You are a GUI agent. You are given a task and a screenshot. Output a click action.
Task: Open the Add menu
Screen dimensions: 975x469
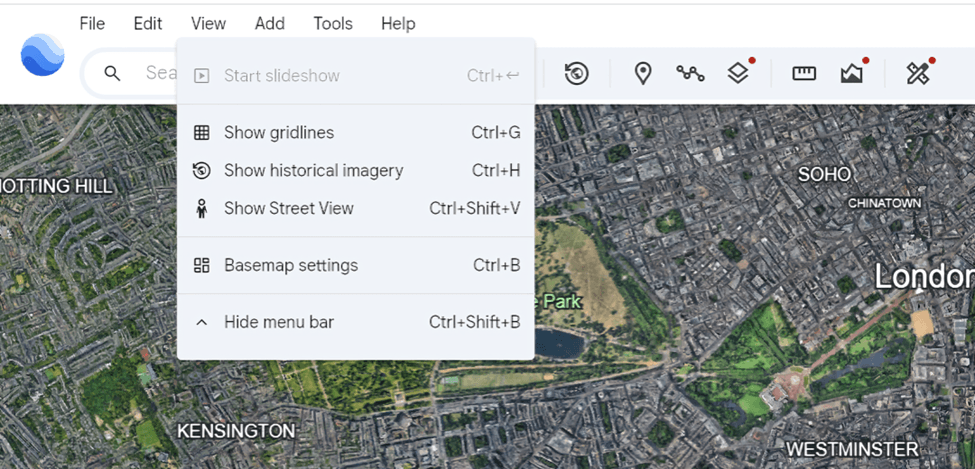point(269,23)
